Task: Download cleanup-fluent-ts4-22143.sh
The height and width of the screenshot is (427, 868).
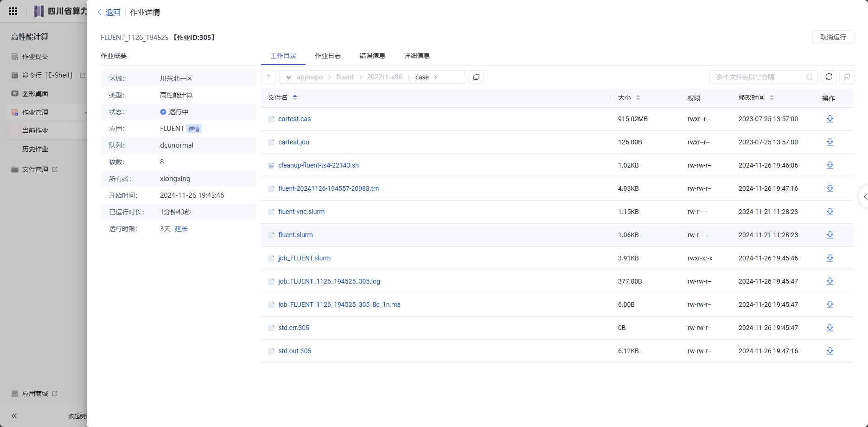Action: coord(830,165)
